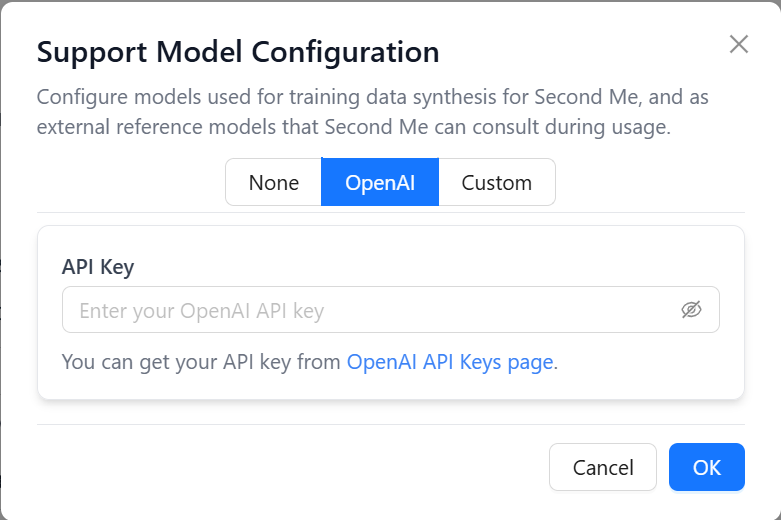Show the hidden API key characters
Image resolution: width=781 pixels, height=520 pixels.
tap(691, 310)
